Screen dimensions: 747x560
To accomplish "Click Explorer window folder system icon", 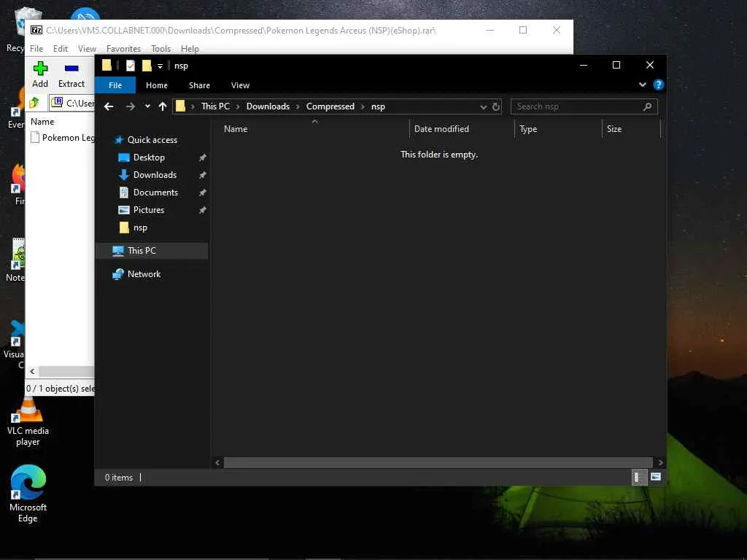I will (x=107, y=65).
